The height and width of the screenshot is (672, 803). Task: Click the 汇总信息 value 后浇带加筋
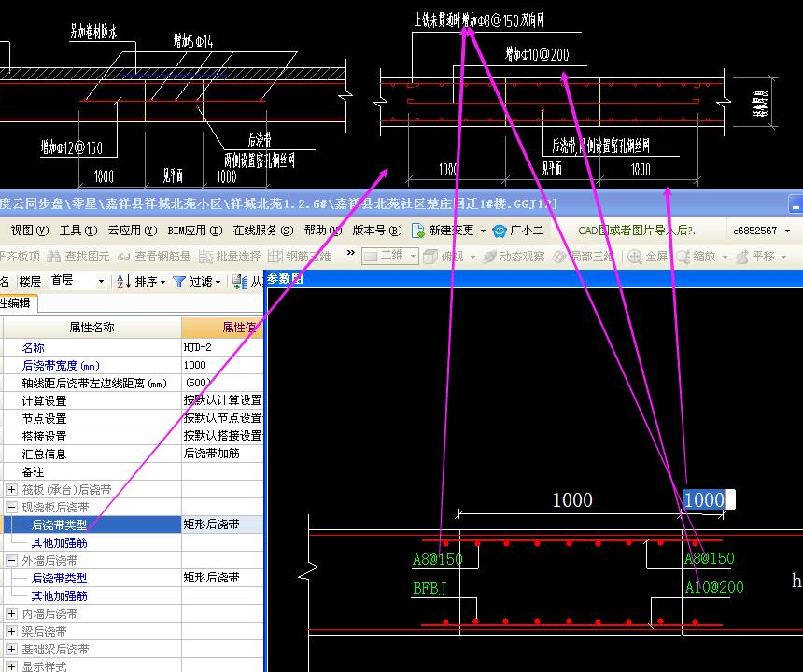222,454
